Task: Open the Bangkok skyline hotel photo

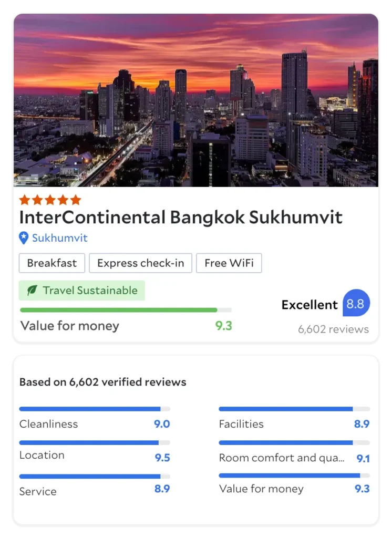Action: 195,100
